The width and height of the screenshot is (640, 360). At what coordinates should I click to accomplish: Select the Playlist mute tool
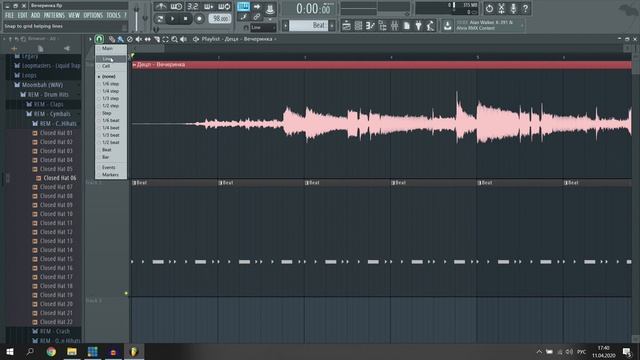point(138,39)
